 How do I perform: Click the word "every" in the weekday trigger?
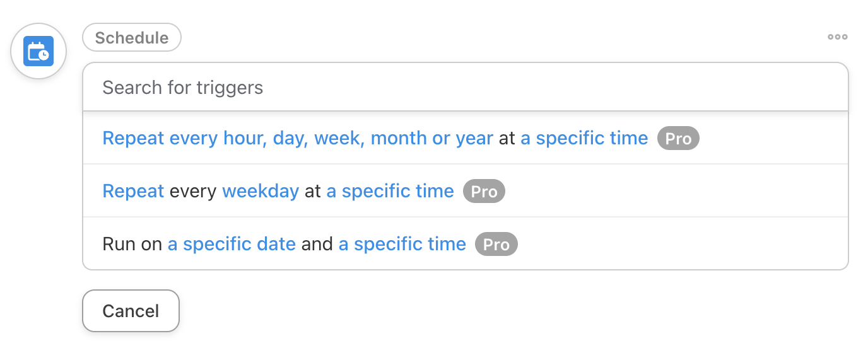pos(193,192)
